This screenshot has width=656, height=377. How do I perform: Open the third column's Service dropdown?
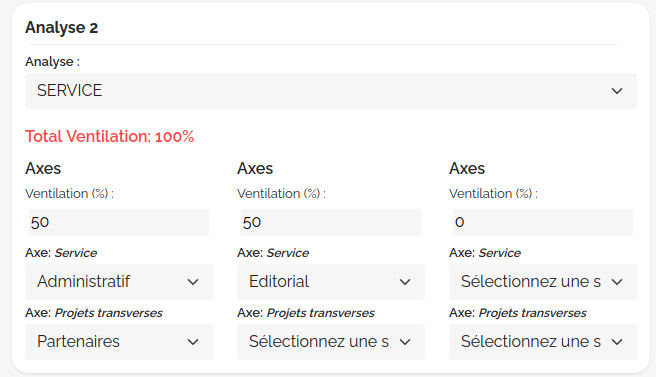[x=543, y=282]
